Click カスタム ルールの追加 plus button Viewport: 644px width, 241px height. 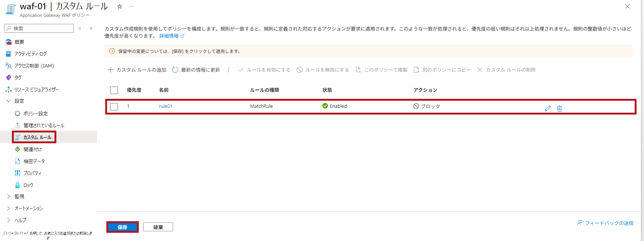pyautogui.click(x=137, y=70)
